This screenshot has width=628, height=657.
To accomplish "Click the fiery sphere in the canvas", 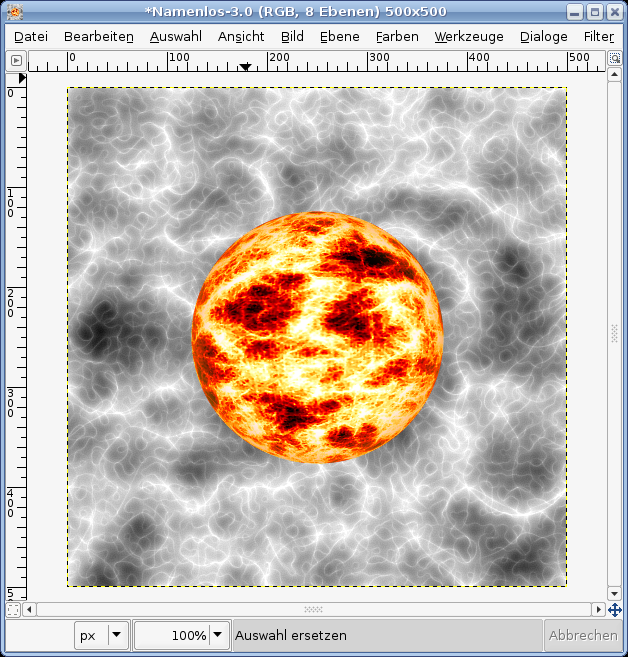I will [x=317, y=337].
